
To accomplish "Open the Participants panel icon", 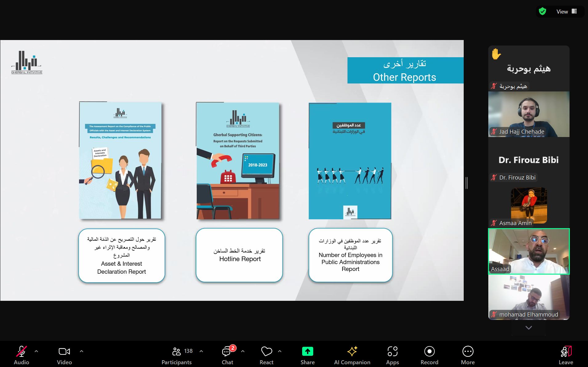I will (x=177, y=351).
